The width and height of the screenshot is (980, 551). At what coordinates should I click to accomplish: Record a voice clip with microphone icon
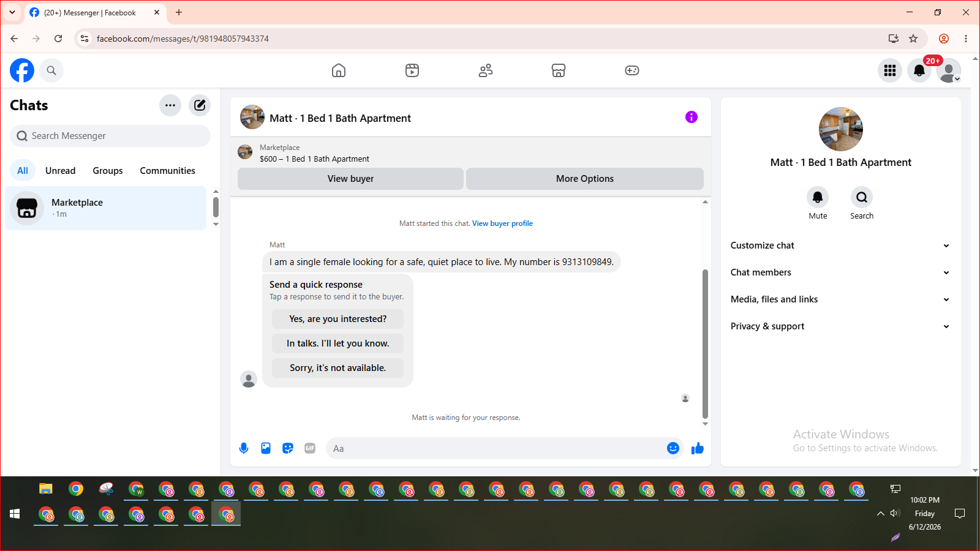(x=244, y=448)
